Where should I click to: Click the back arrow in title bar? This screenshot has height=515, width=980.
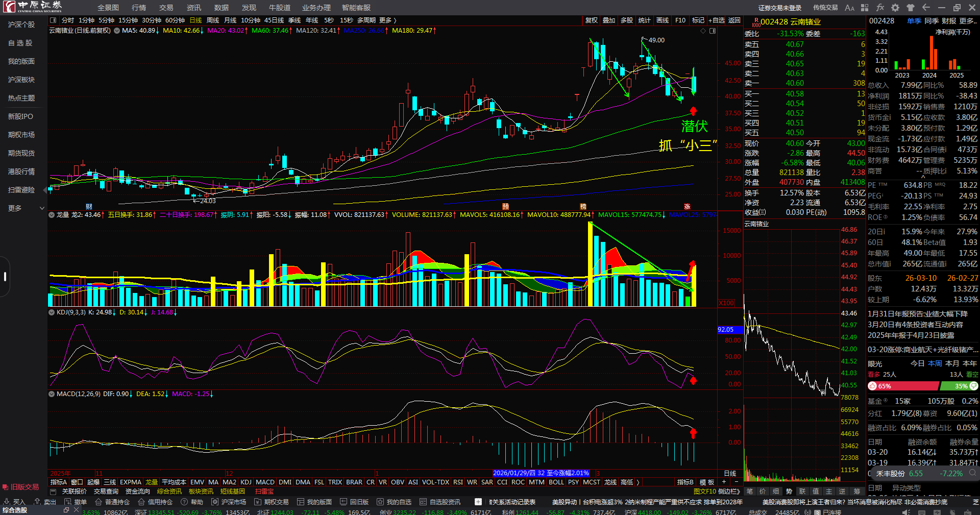(926, 8)
